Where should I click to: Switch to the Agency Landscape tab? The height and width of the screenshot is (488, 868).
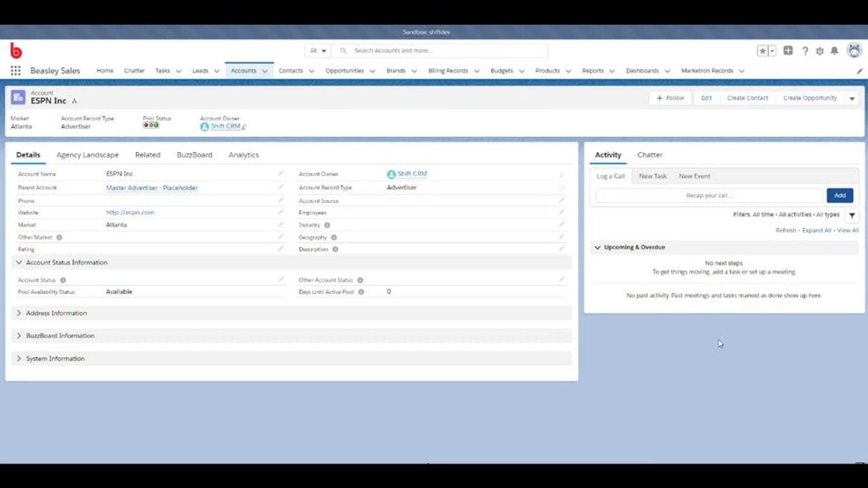coord(87,155)
